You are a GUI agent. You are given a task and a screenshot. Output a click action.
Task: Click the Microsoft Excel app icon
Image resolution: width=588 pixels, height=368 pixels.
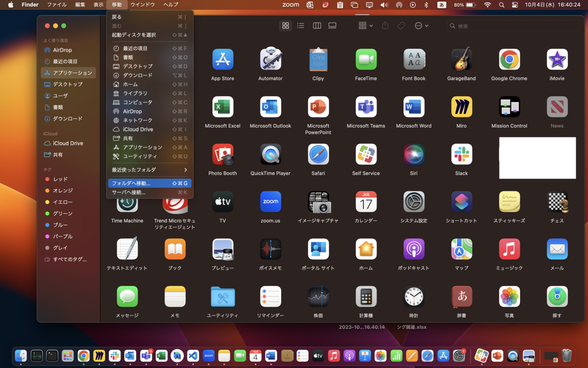coord(222,107)
